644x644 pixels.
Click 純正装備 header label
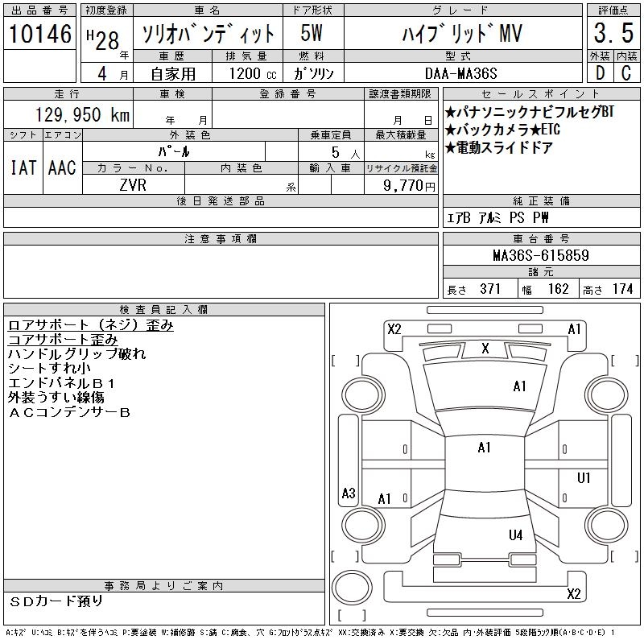(x=541, y=201)
